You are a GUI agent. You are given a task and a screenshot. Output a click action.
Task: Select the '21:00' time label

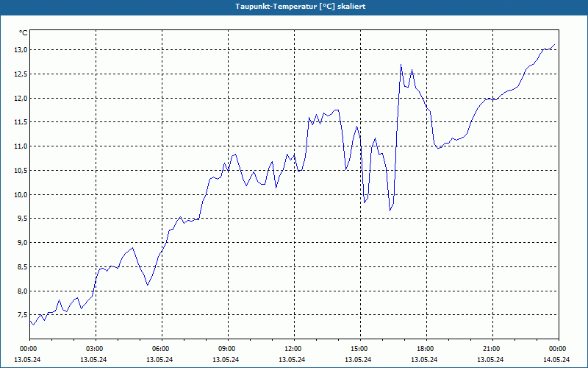[491, 349]
